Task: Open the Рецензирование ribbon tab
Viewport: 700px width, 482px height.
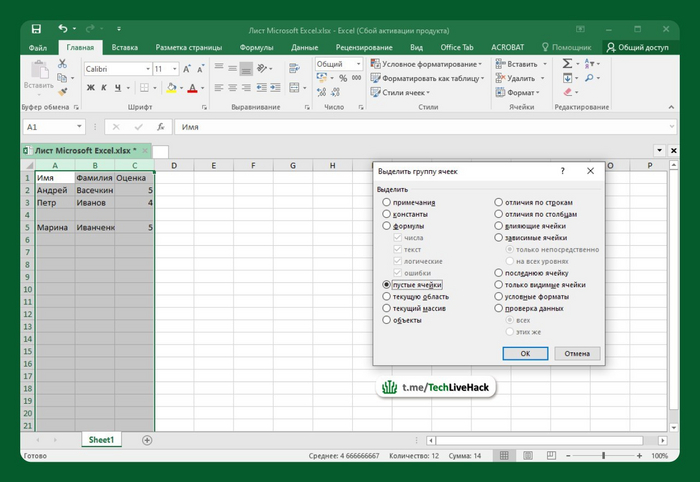Action: click(364, 47)
